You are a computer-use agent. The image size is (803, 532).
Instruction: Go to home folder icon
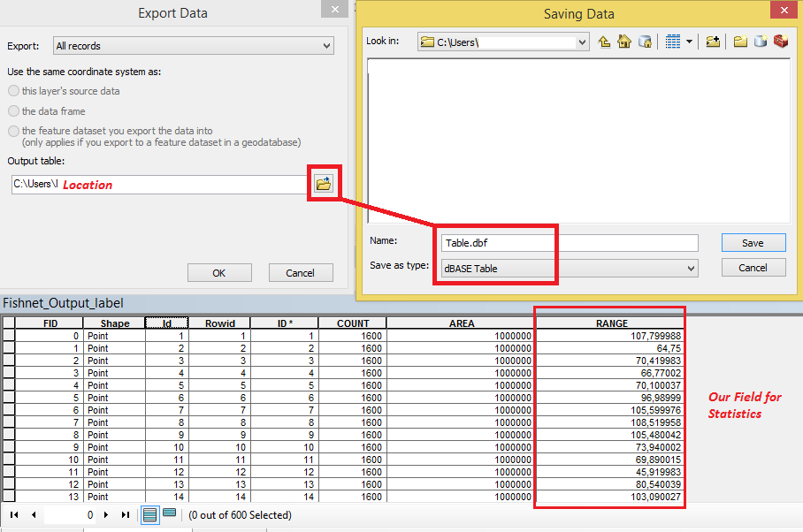pos(624,42)
